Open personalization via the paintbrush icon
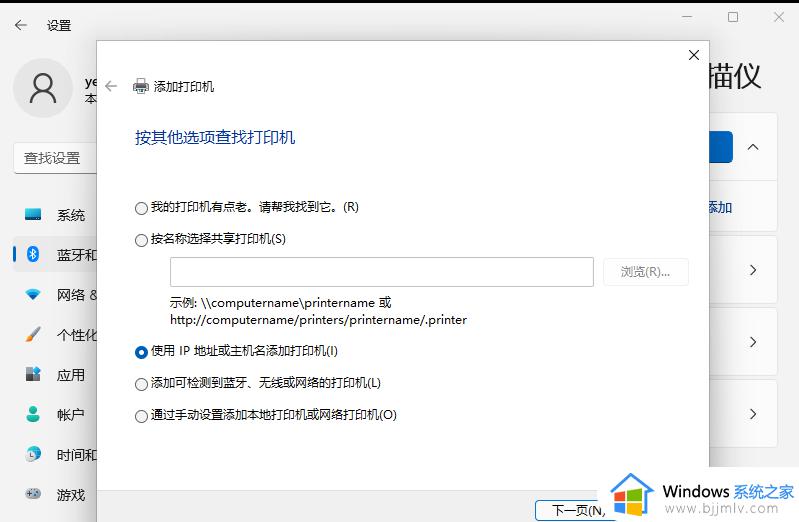799x522 pixels. (x=33, y=334)
